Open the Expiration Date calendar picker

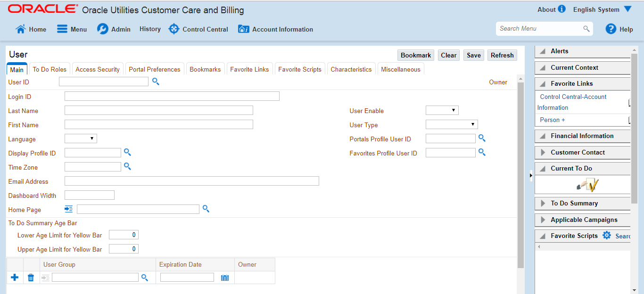pyautogui.click(x=225, y=278)
